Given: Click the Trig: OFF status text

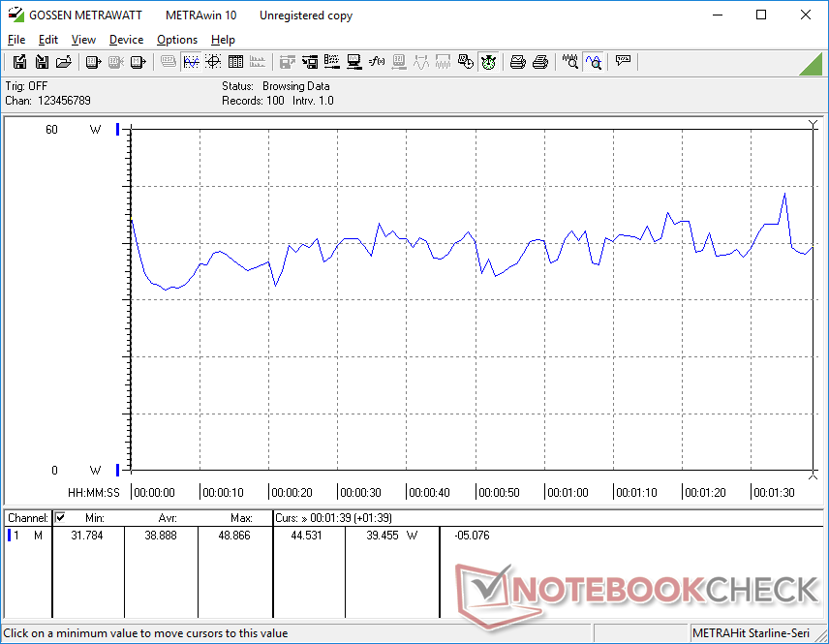Looking at the screenshot, I should (26, 86).
